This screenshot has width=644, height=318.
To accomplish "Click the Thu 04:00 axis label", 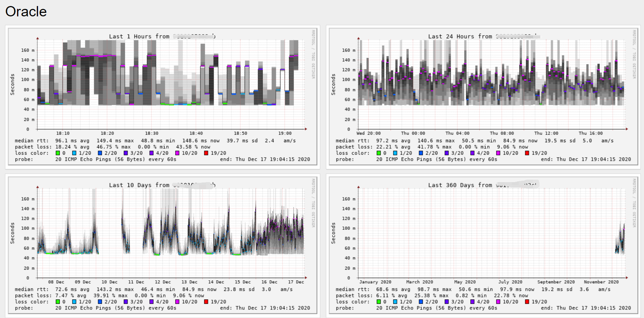I will click(457, 133).
